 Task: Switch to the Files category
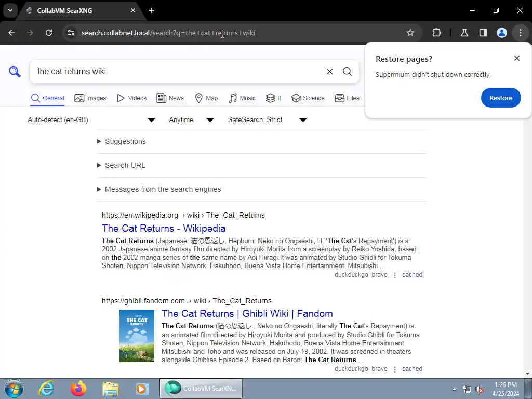coord(347,98)
